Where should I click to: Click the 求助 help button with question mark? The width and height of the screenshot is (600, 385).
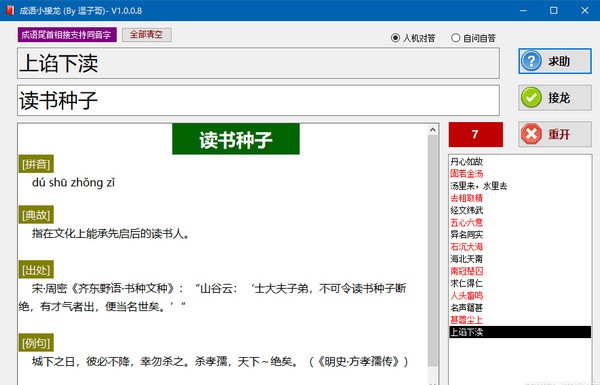[x=555, y=61]
